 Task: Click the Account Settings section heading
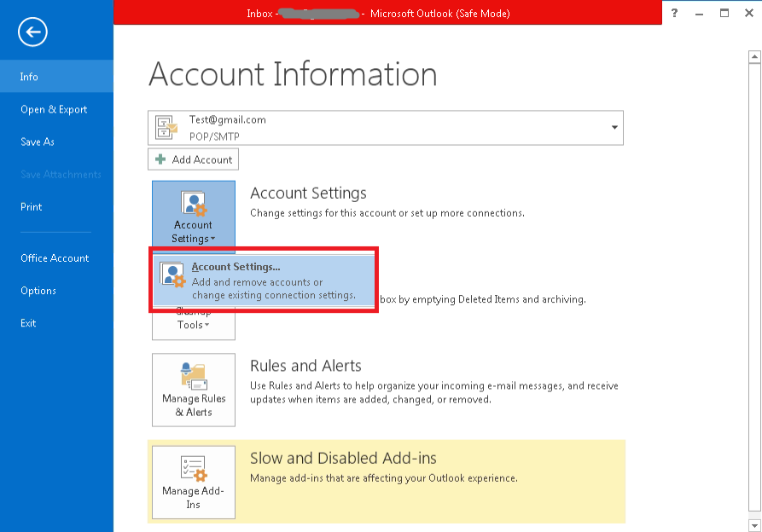[x=308, y=194]
